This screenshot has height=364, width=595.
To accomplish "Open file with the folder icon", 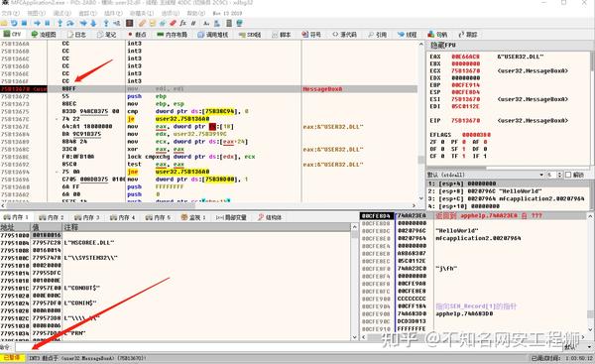I will [x=4, y=23].
